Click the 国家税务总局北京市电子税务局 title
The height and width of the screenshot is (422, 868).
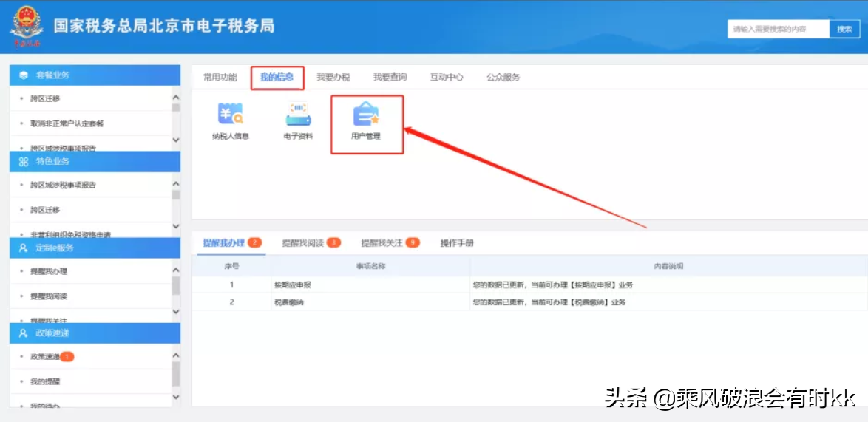(x=164, y=26)
